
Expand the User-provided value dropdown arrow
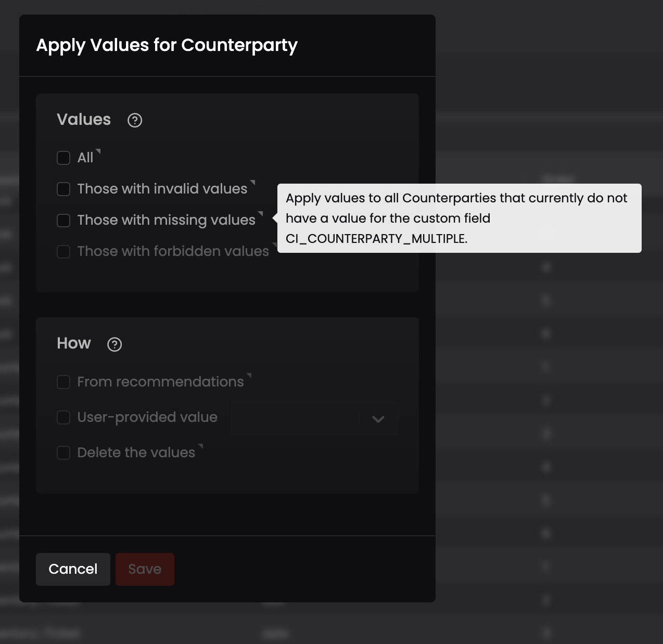click(x=378, y=419)
